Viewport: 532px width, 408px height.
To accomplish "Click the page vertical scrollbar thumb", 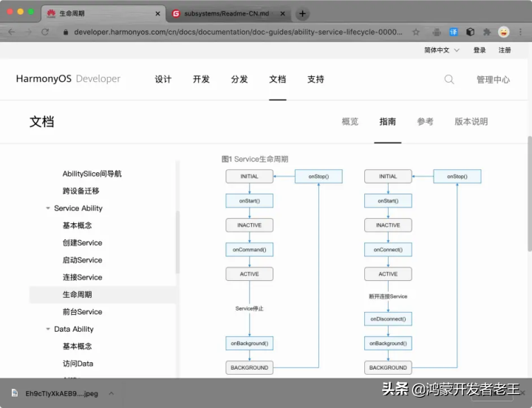I will click(x=530, y=194).
